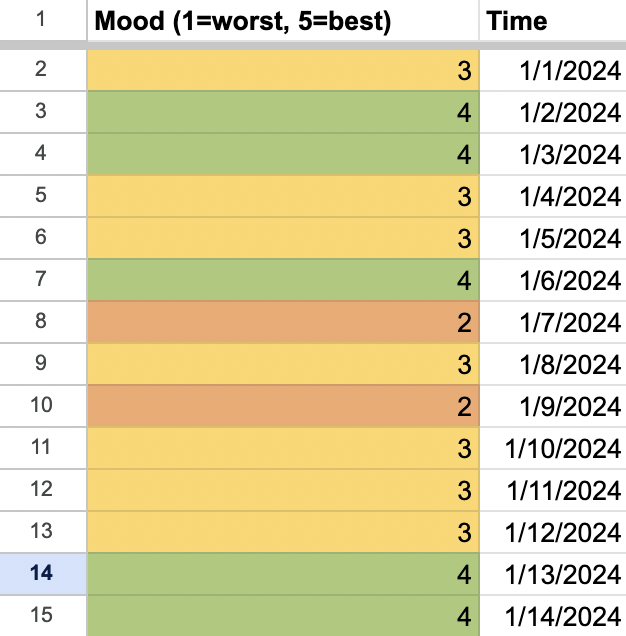
Task: Select the date cell 1/5/2024
Action: click(552, 238)
